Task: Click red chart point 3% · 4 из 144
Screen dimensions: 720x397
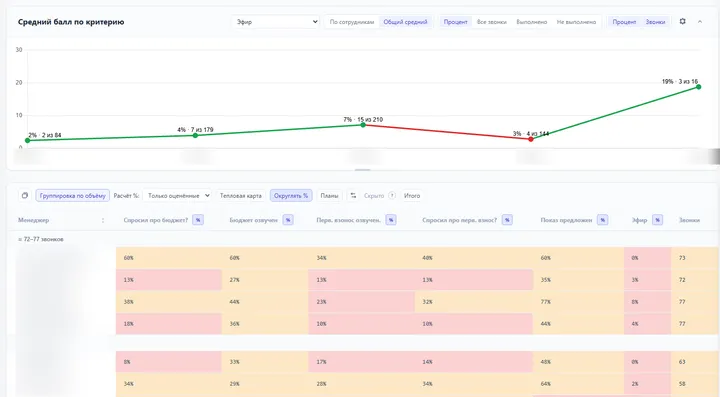Action: point(531,139)
